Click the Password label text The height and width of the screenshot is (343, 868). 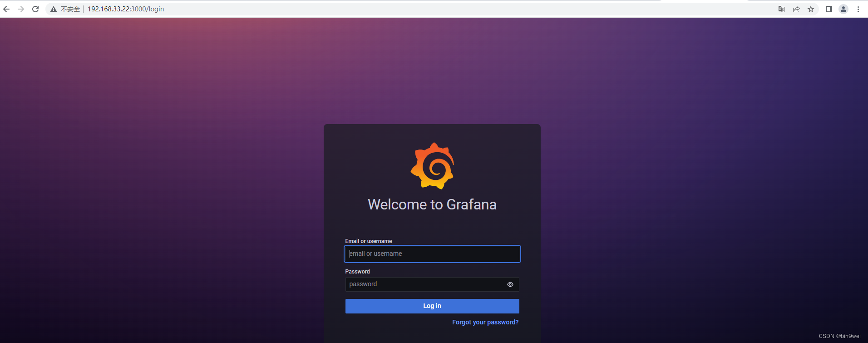tap(358, 272)
